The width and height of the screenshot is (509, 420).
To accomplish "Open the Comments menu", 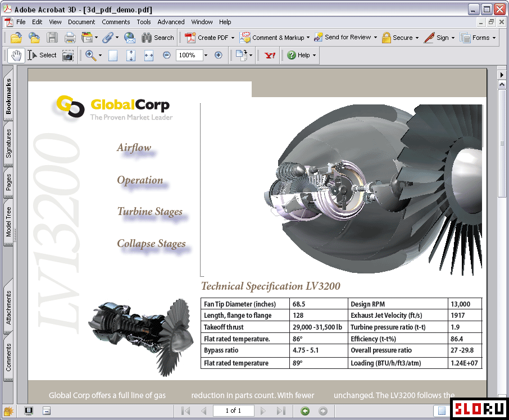I will [x=116, y=22].
